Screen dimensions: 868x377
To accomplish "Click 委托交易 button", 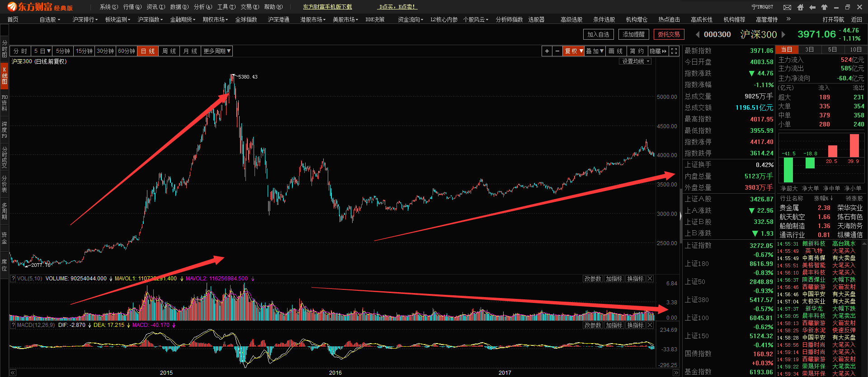I will click(x=669, y=34).
